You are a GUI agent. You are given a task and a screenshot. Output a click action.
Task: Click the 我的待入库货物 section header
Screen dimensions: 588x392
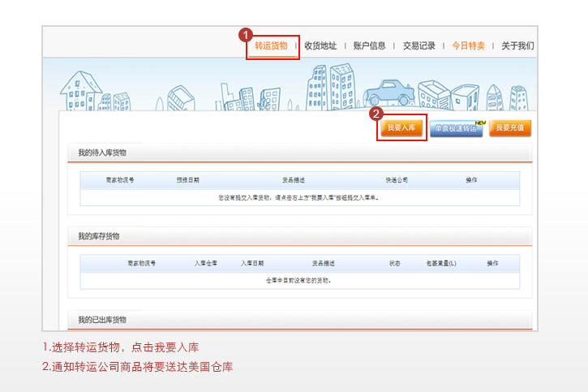pyautogui.click(x=102, y=153)
